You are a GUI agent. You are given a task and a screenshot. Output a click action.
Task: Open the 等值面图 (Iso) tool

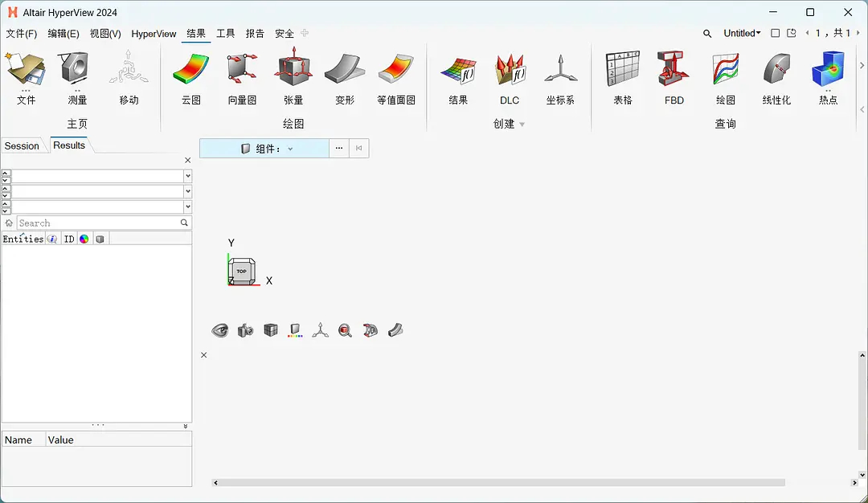395,77
